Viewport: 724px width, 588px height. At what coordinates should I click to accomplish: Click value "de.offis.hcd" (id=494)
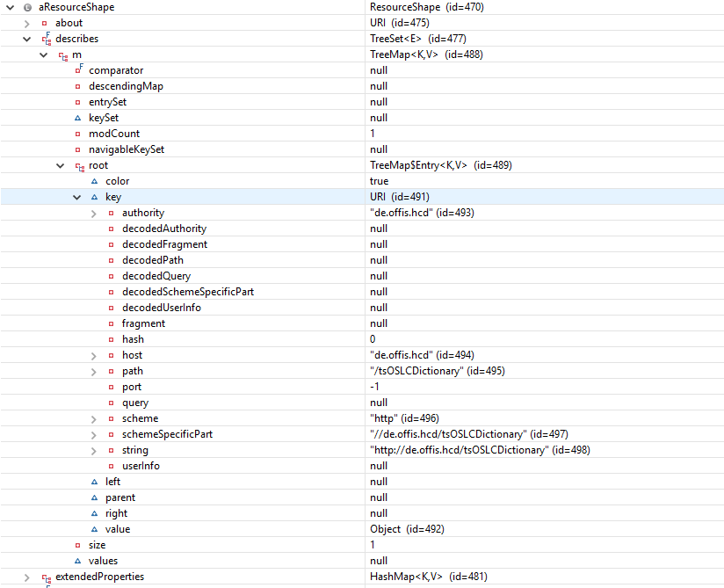[x=422, y=355]
